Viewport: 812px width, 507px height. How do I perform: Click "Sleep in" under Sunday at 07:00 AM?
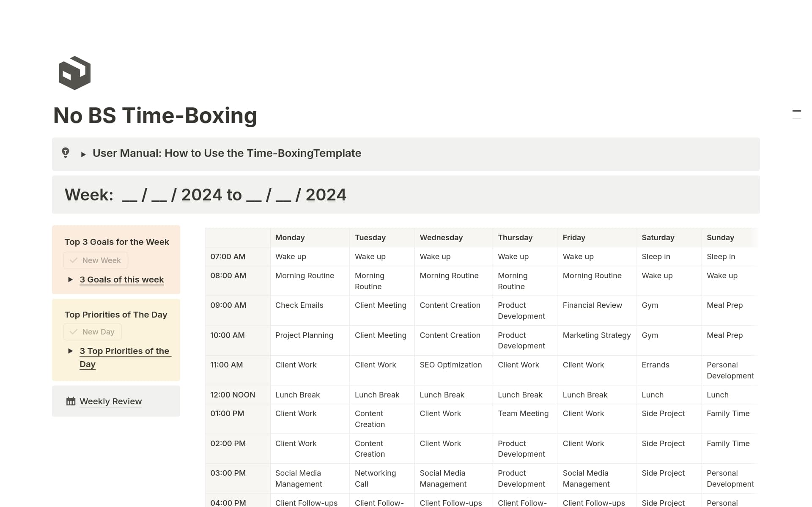(721, 256)
